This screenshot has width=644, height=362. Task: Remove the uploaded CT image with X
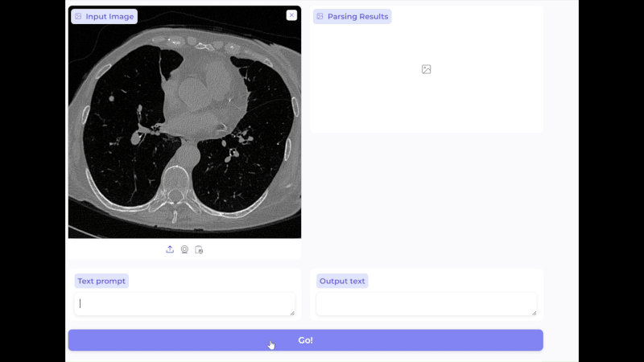click(x=291, y=15)
